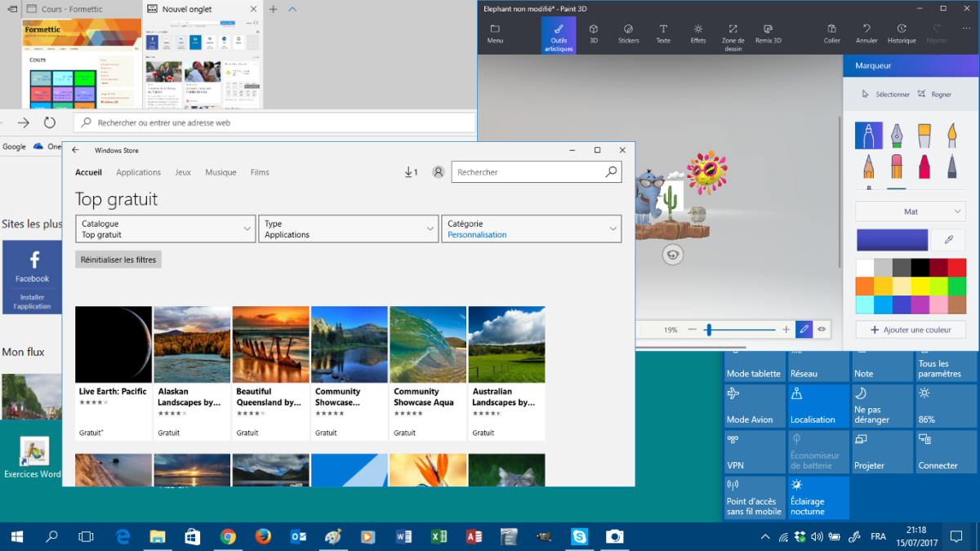Screen dimensions: 980x551
Task: Expand the Catalogue dropdown in Windows Store
Action: (x=166, y=229)
